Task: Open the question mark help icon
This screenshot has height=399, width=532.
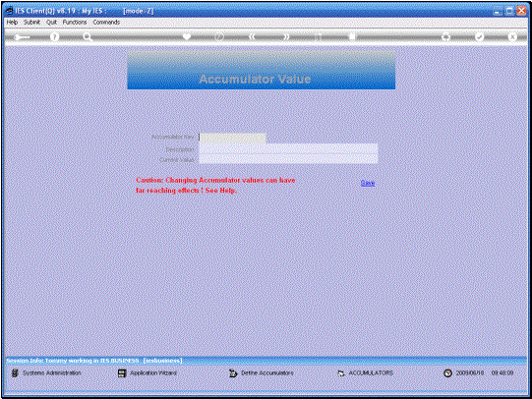Action: [x=54, y=37]
